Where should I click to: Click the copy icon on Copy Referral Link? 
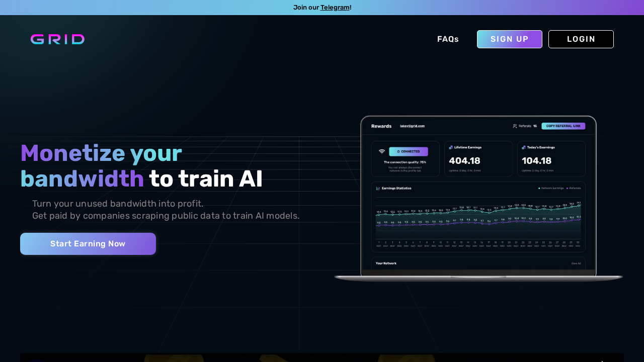(x=545, y=126)
